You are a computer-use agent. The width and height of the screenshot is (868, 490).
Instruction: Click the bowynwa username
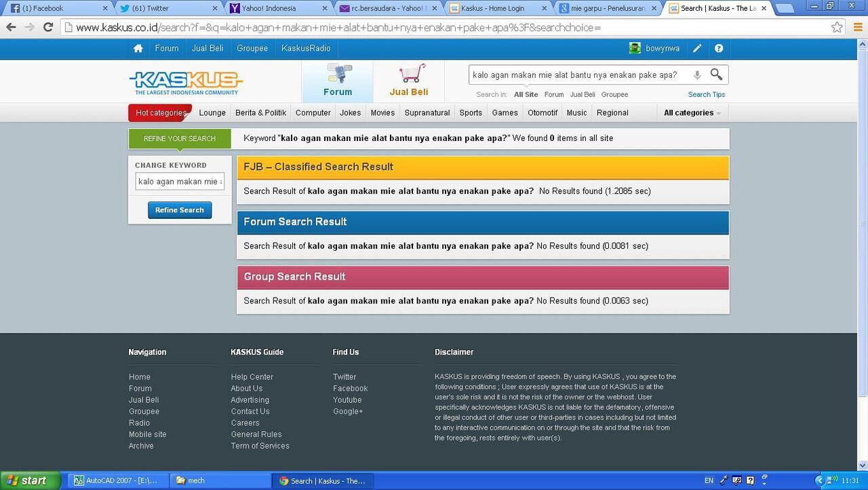click(x=663, y=49)
